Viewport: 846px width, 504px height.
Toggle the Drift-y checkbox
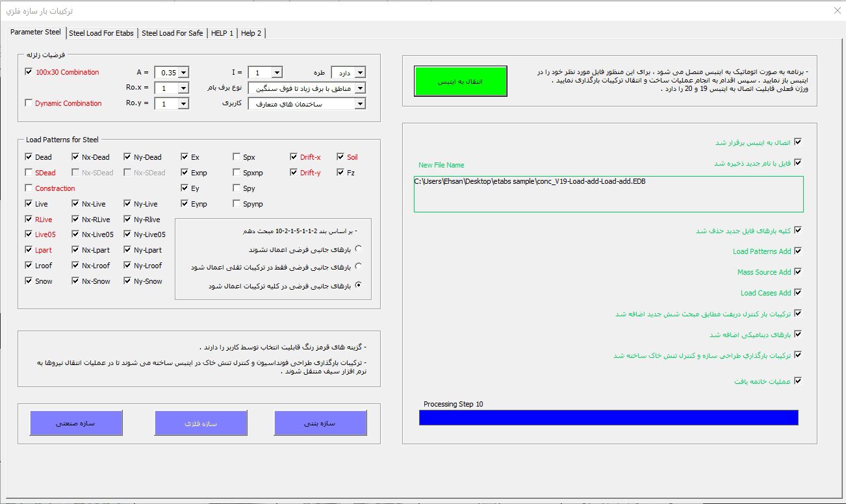294,173
